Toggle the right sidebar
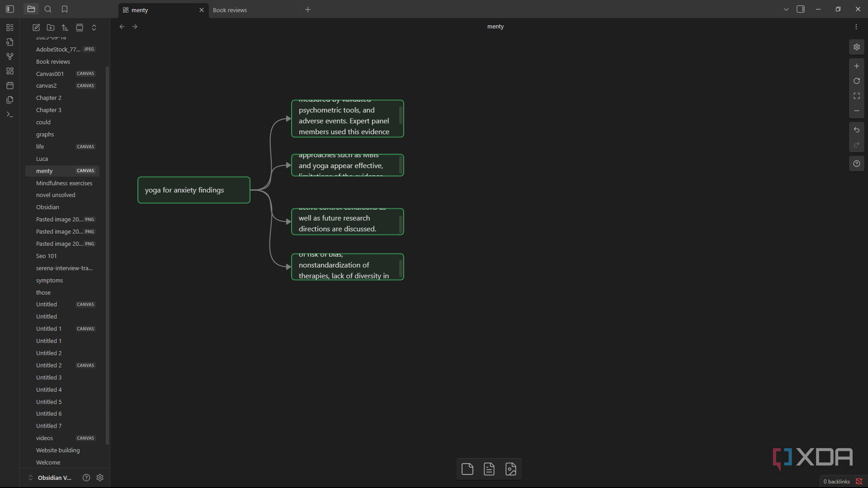The height and width of the screenshot is (488, 868). [x=801, y=9]
